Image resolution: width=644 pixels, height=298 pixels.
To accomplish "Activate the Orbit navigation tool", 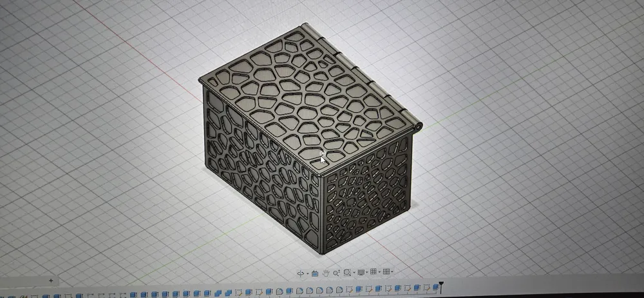I will pyautogui.click(x=301, y=273).
